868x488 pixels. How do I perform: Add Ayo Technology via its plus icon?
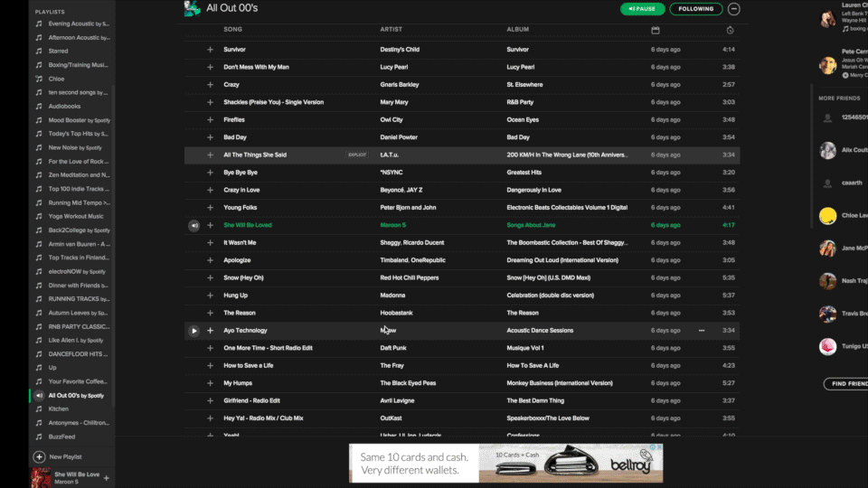coord(210,331)
